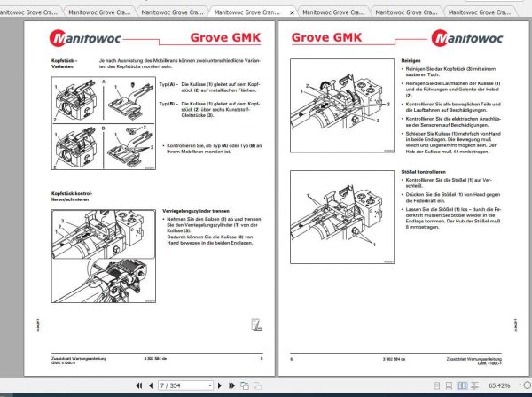This screenshot has width=532, height=397.
Task: Click the 'Verriegelungszylinder trennen' heading
Action: pyautogui.click(x=196, y=211)
